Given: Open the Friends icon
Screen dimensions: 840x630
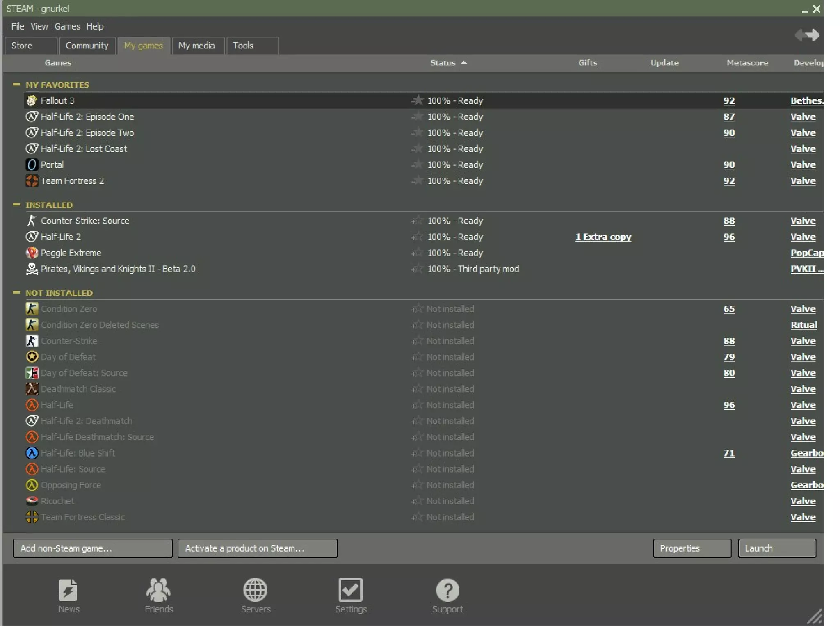Looking at the screenshot, I should tap(158, 590).
